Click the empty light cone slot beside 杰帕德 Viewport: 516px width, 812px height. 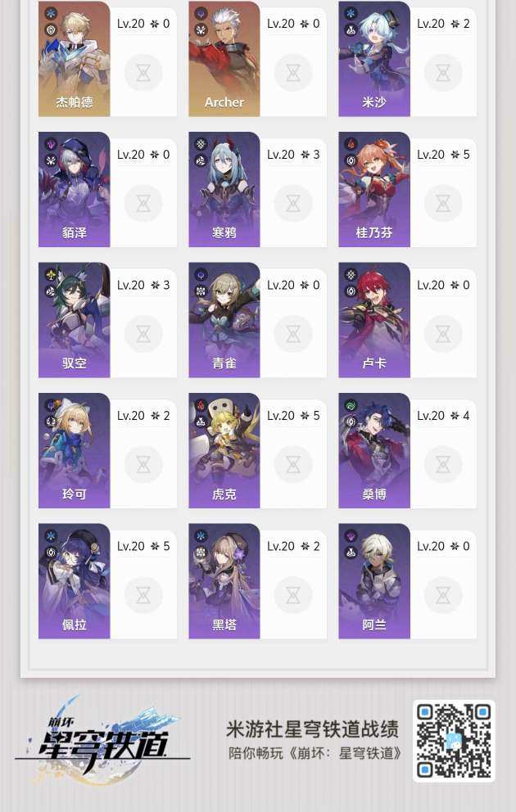(143, 73)
